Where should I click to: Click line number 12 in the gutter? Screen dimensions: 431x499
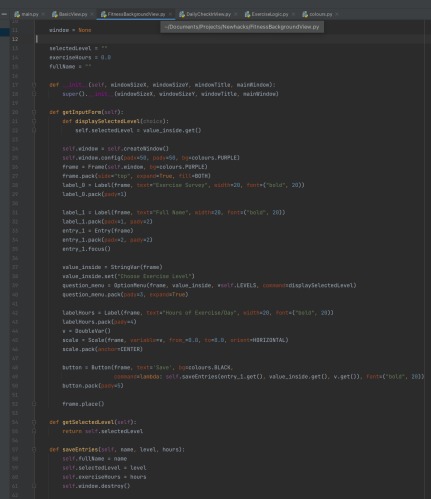coord(15,39)
